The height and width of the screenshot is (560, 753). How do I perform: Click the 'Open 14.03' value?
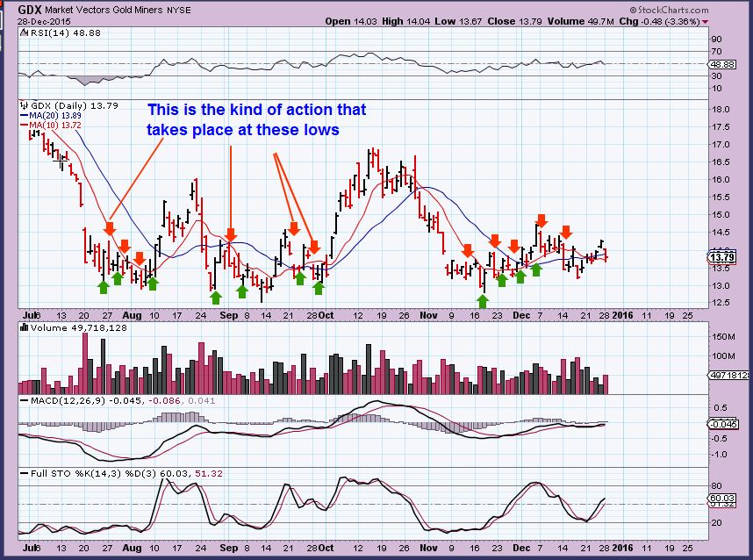352,21
